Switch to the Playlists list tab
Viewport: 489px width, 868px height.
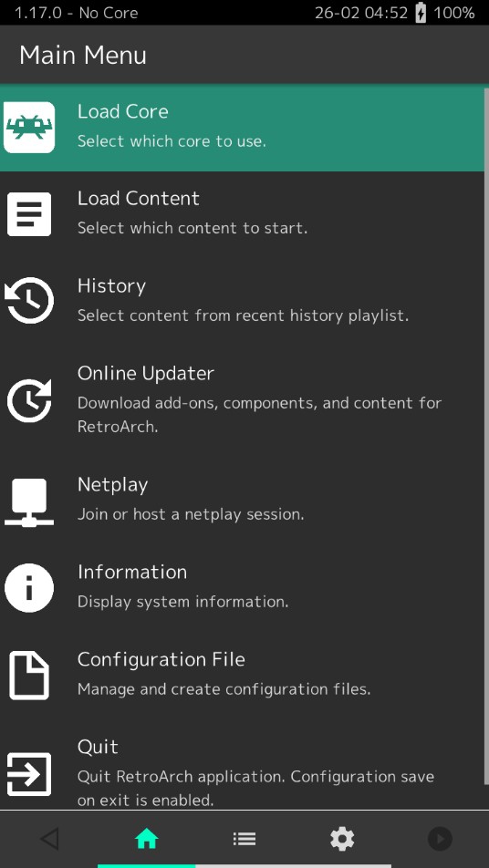click(x=244, y=839)
